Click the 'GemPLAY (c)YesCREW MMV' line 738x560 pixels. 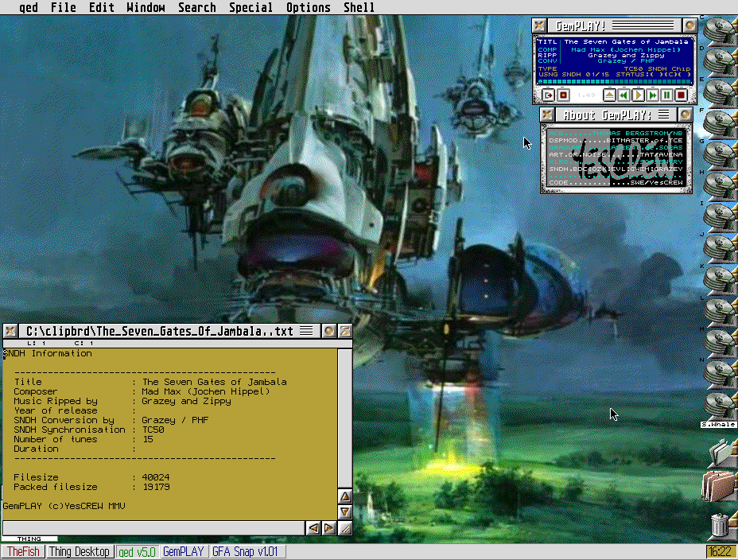tap(64, 507)
